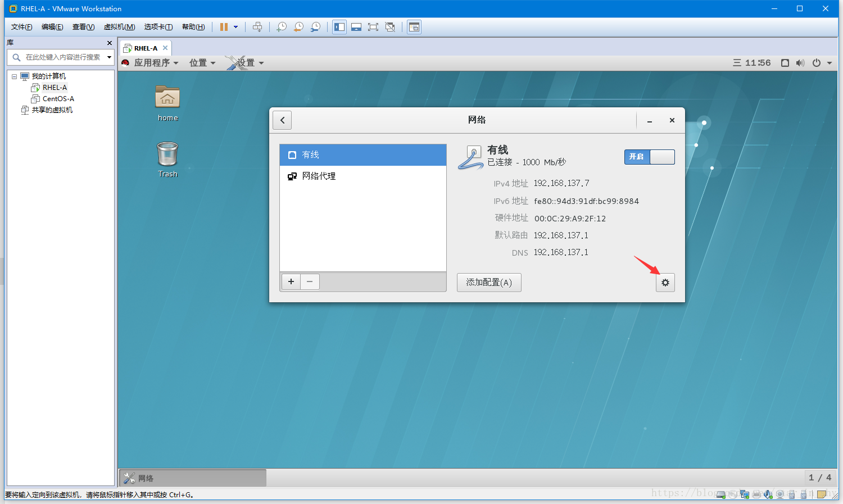Revert the virtual machine to its snapshot
The width and height of the screenshot is (843, 504).
pos(298,27)
